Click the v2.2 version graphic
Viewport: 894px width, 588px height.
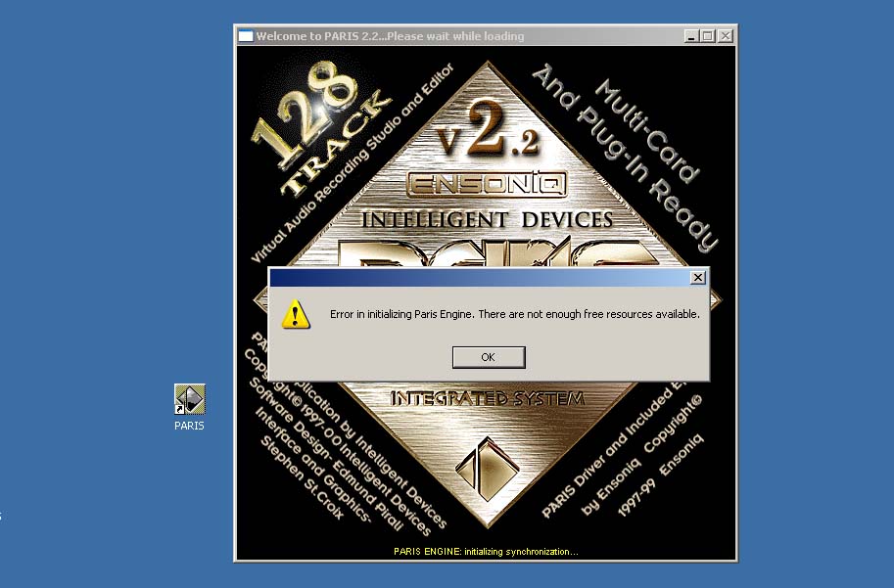pyautogui.click(x=488, y=130)
